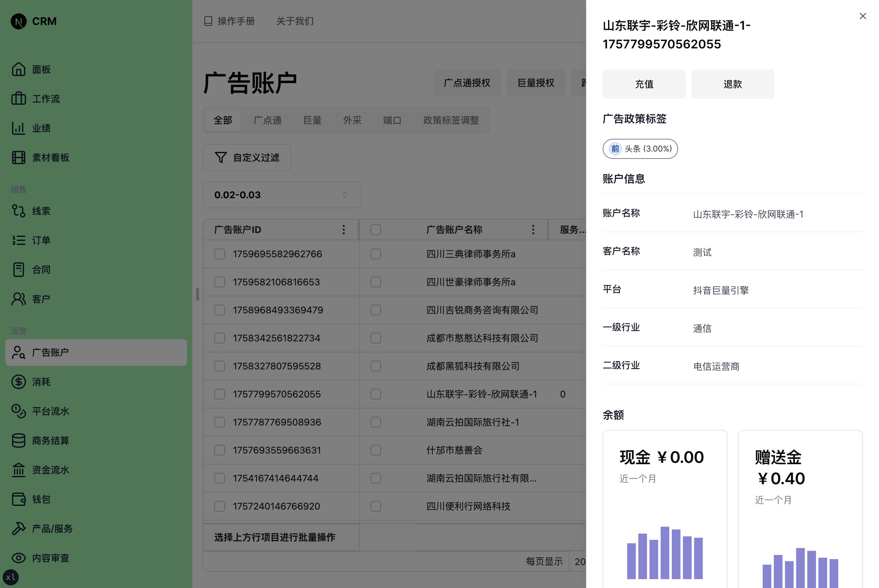Click the 退款 button
Screen dimensions: 879x588
point(732,84)
